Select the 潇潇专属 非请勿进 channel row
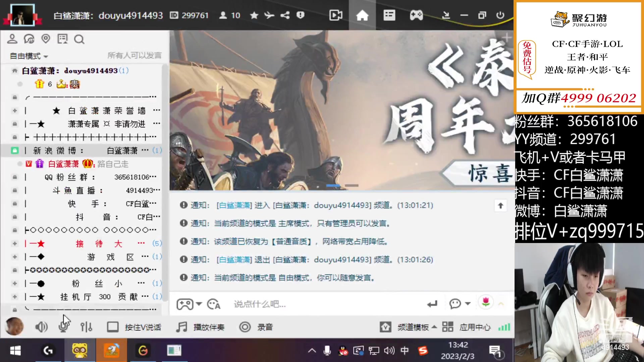This screenshot has width=644, height=362. (82, 124)
